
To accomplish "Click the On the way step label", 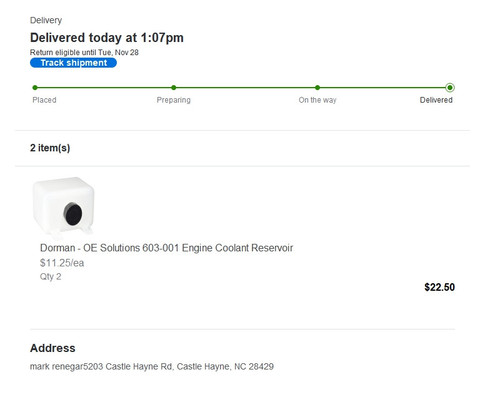I will 317,100.
